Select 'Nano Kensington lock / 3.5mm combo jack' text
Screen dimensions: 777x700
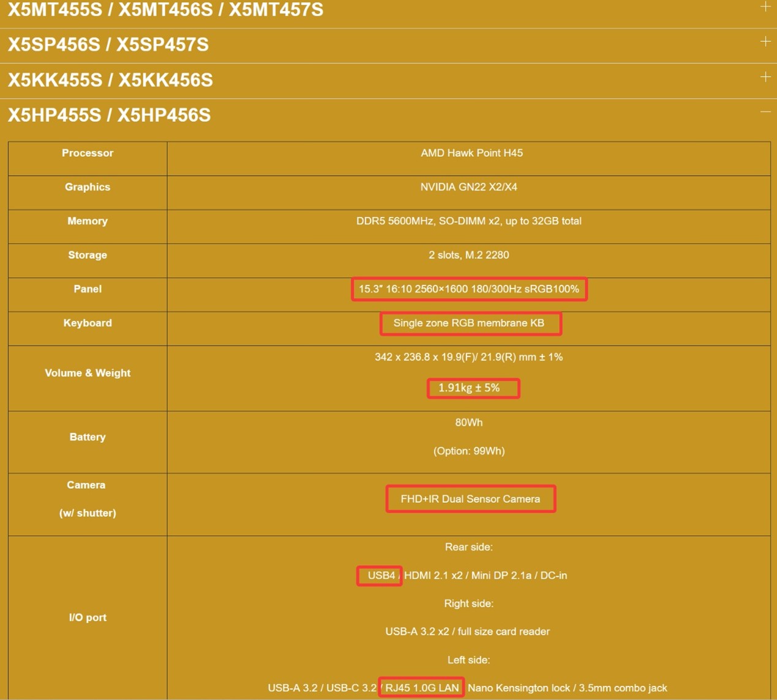(x=568, y=688)
